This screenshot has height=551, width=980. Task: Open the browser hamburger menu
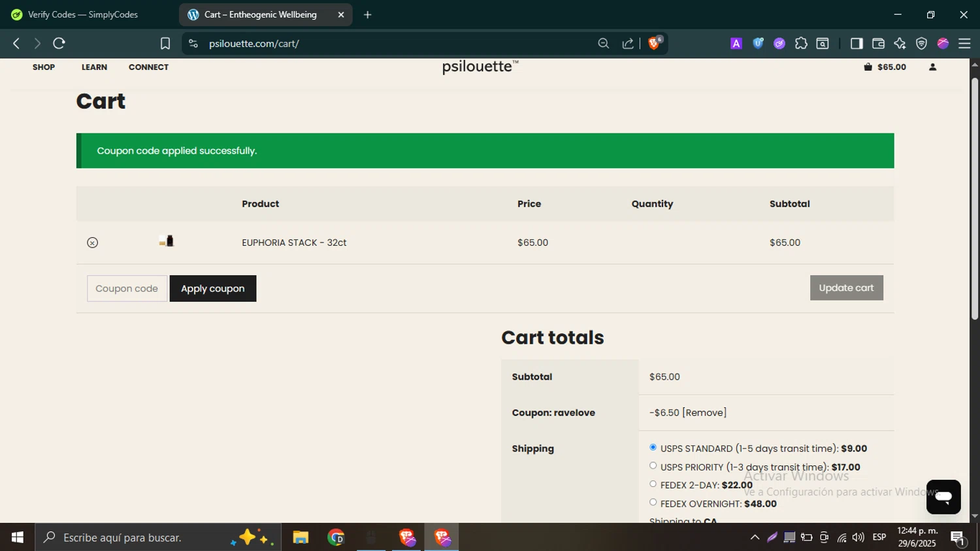point(964,44)
